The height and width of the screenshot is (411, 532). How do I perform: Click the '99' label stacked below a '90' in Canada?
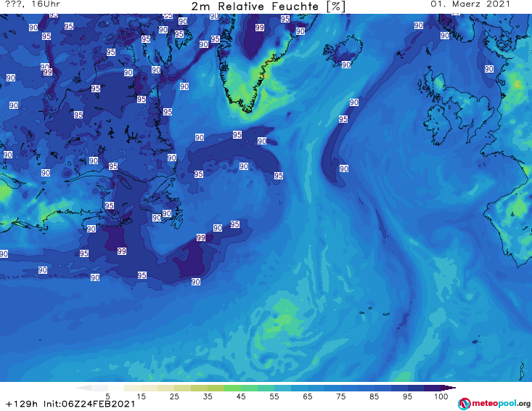tap(48, 72)
